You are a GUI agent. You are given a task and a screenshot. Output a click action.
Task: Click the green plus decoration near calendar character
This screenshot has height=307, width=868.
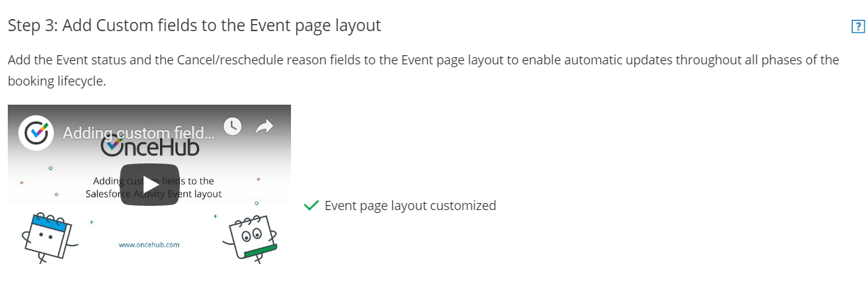point(91,222)
